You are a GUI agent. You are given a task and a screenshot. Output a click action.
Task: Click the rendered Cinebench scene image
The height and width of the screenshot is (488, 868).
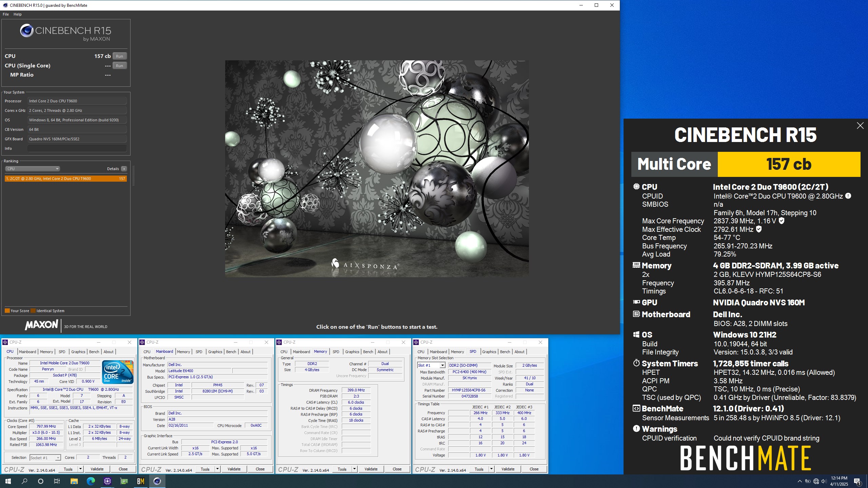point(377,168)
